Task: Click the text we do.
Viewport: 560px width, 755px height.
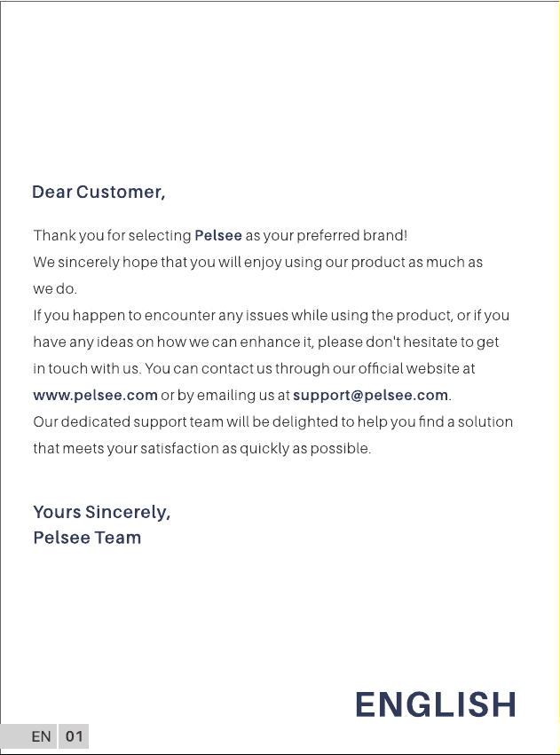Action: click(55, 289)
